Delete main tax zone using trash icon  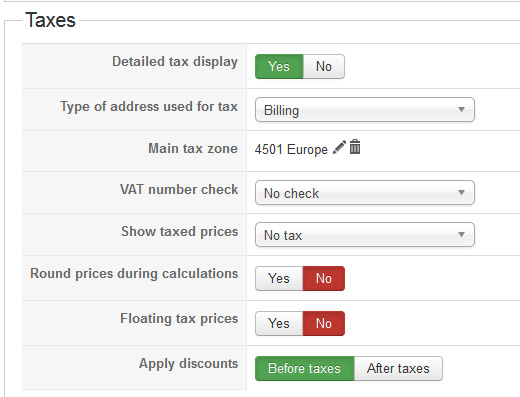click(355, 147)
